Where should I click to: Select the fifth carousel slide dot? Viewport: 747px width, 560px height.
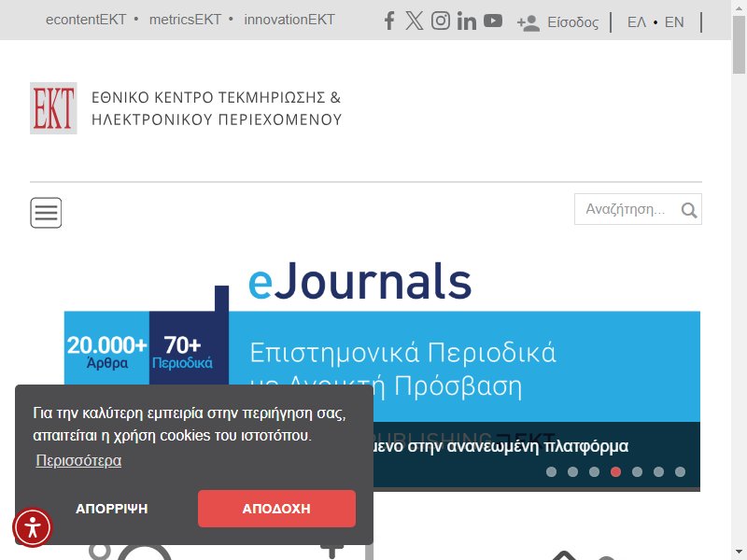point(637,471)
